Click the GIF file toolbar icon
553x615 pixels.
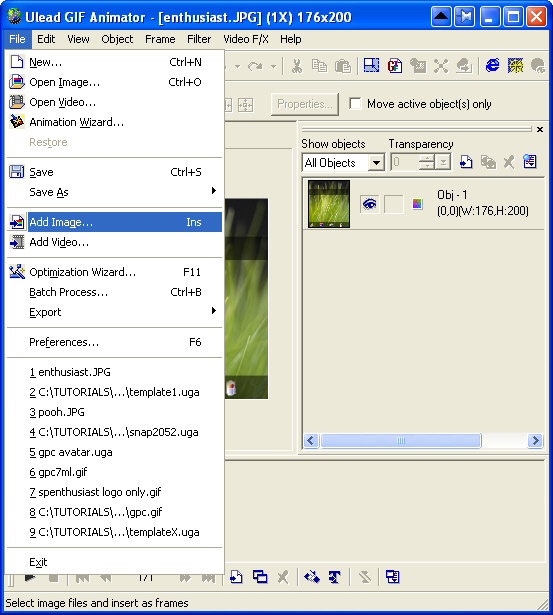coord(395,66)
